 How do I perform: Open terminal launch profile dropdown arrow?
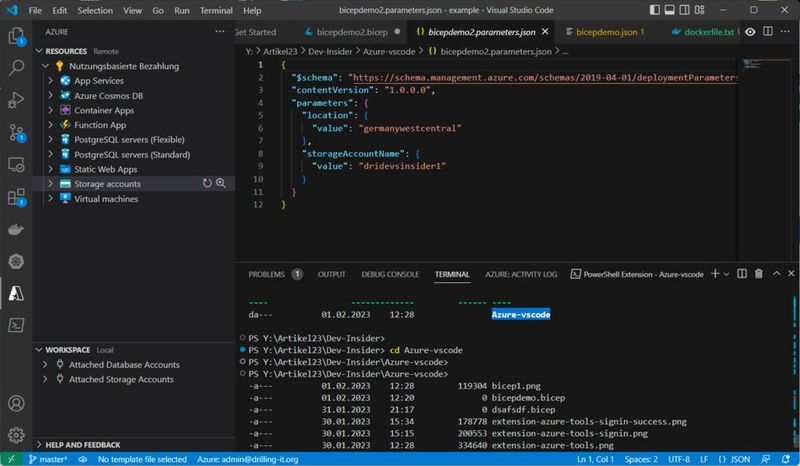(726, 274)
